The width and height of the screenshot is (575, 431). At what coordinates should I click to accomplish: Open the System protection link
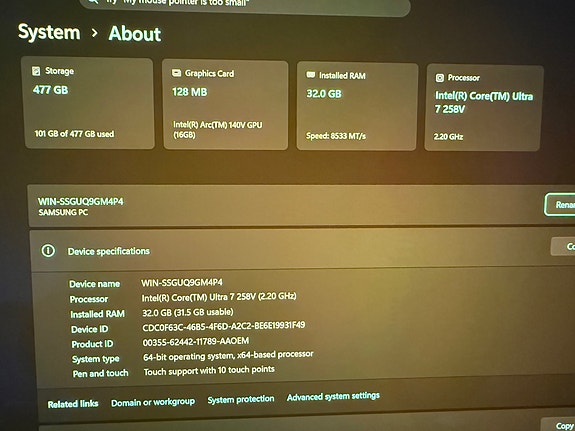tap(241, 399)
